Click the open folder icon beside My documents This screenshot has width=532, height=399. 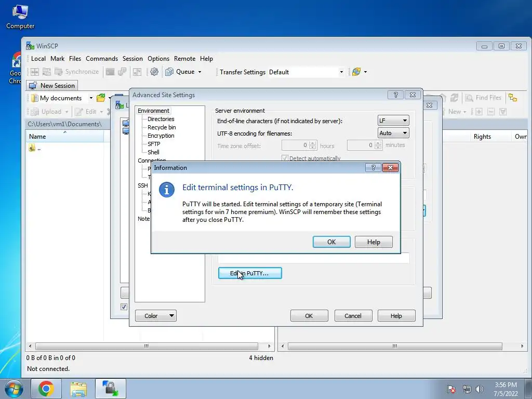coord(101,98)
